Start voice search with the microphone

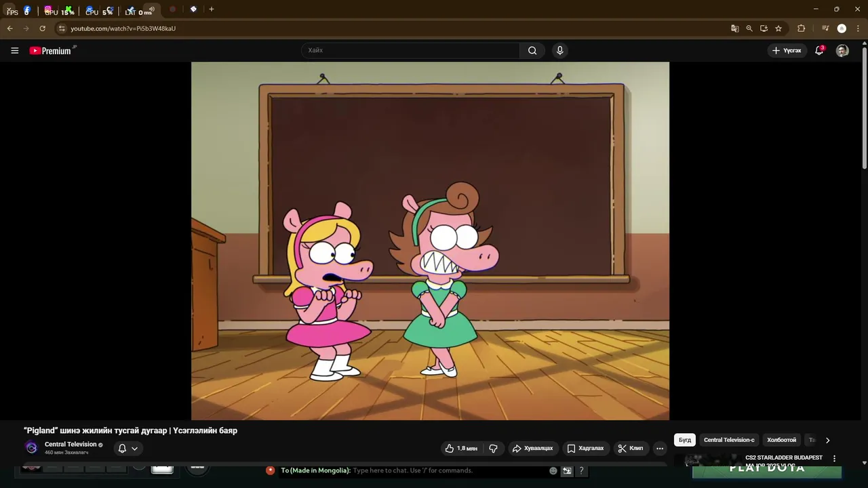[x=559, y=50]
